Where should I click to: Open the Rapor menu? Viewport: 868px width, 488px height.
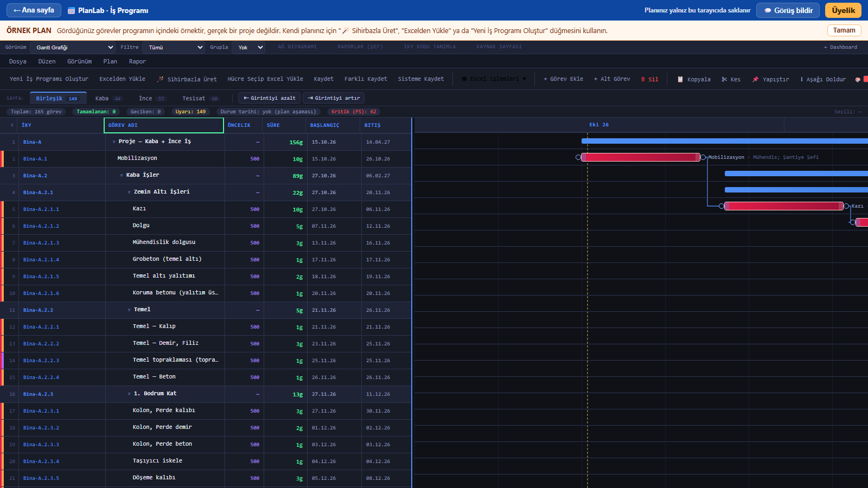(x=137, y=62)
